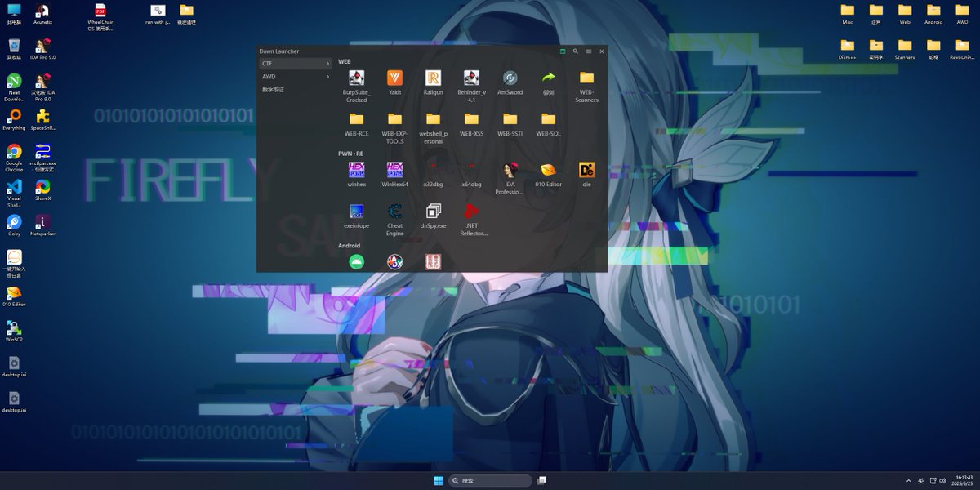Launch .NET Reflector from the launcher
The width and height of the screenshot is (980, 490).
pyautogui.click(x=471, y=212)
